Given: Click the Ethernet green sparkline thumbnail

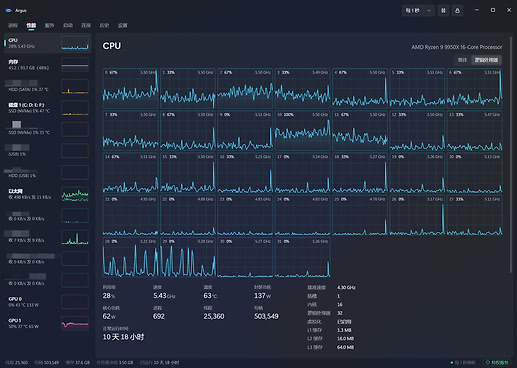Looking at the screenshot, I should click(75, 194).
